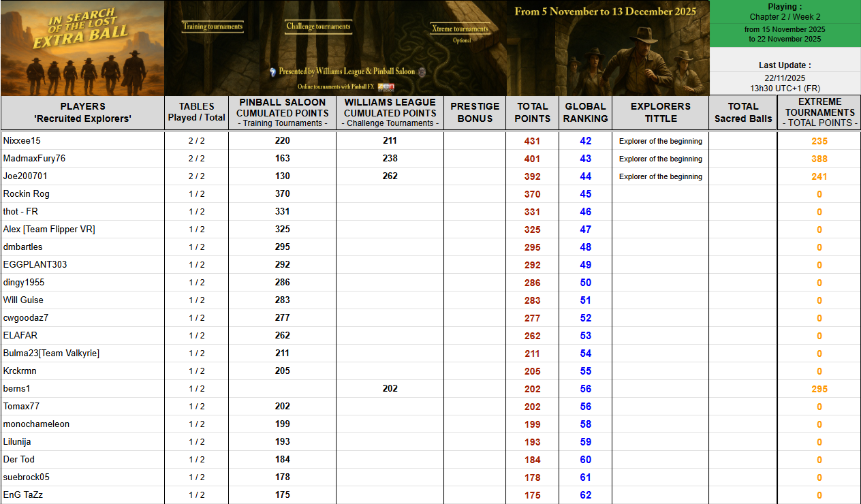
Task: Select the GLOBAL RANKING column header
Action: pos(585,112)
